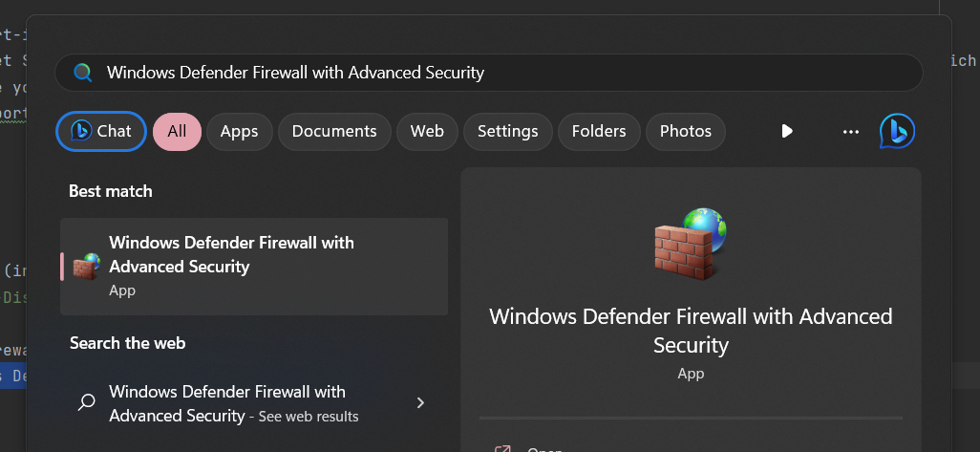Screen dimensions: 980x452
Task: Open the Bing Chat filter button
Action: (101, 132)
